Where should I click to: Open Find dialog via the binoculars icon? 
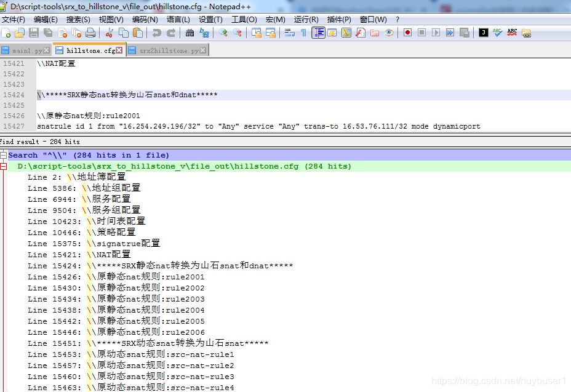190,33
